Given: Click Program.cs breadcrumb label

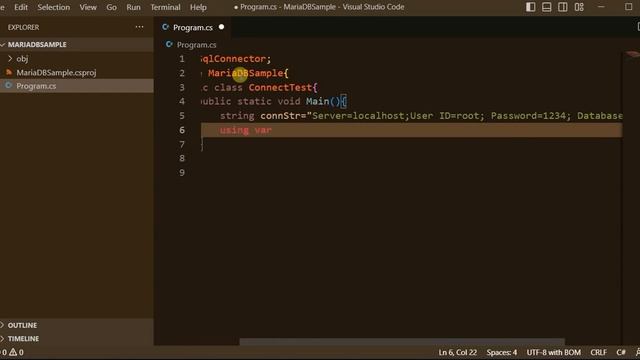Looking at the screenshot, I should [x=196, y=44].
